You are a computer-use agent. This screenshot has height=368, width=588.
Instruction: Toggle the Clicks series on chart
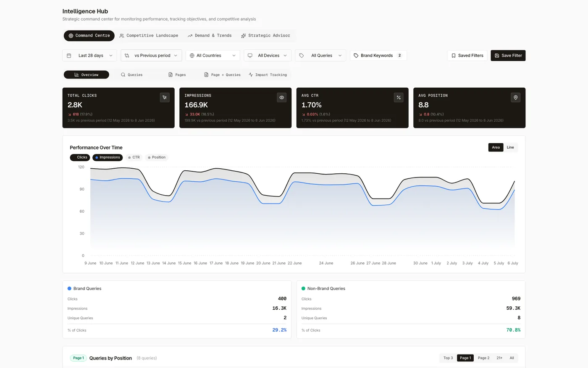[80, 157]
